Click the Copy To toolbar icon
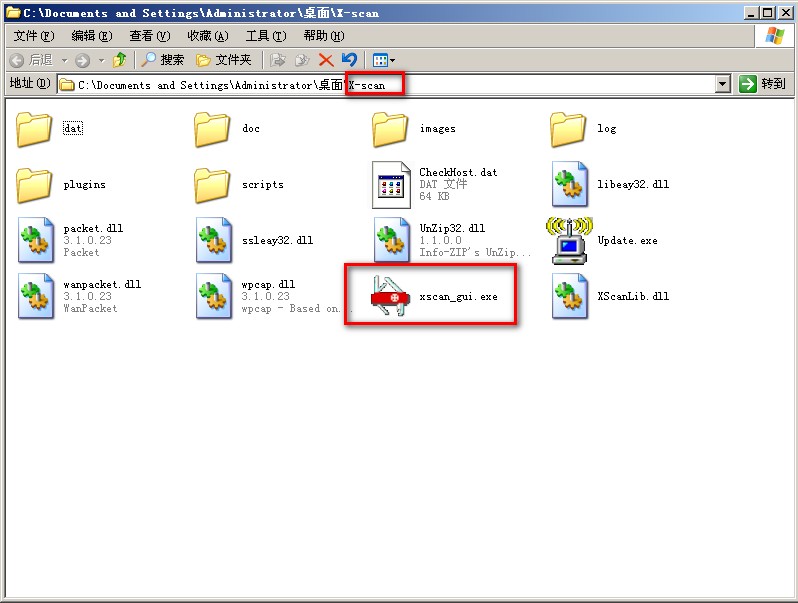The height and width of the screenshot is (603, 798). click(x=302, y=60)
